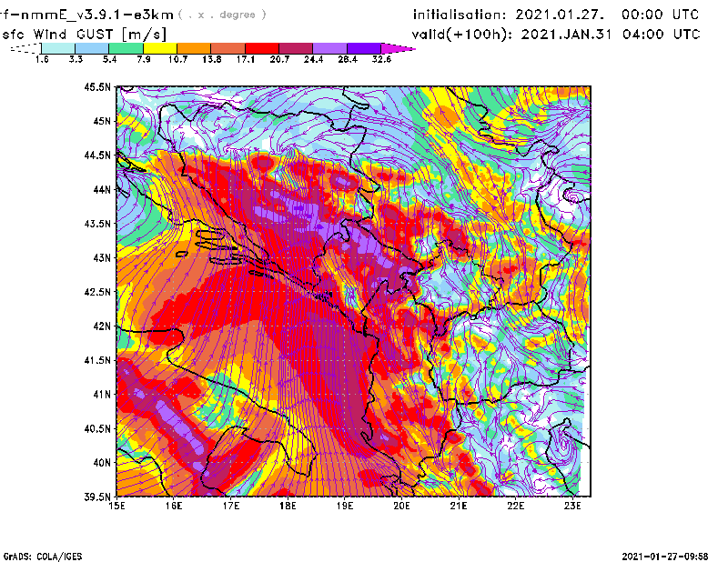
Task: Click the '23E' longitude label
Action: click(x=572, y=506)
